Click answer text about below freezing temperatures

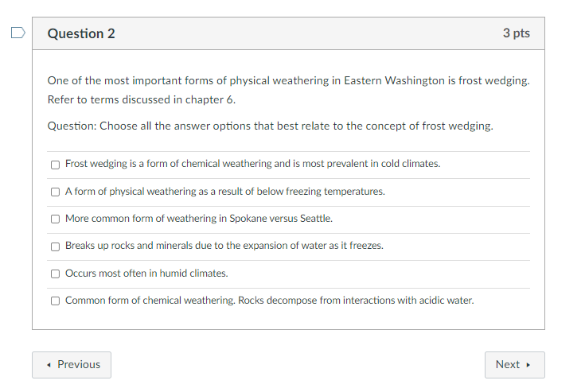coord(225,191)
